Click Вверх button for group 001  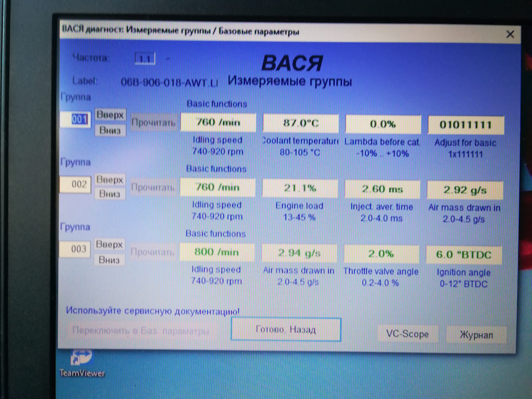110,115
